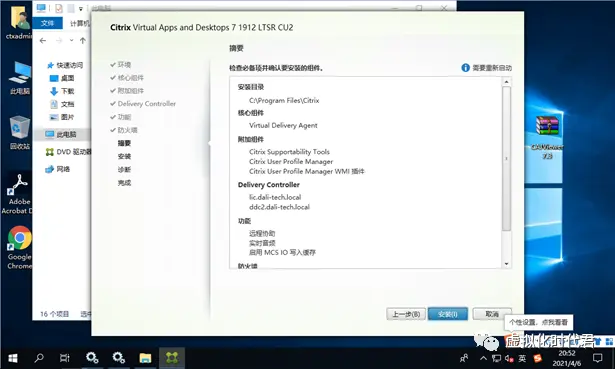
Task: Open Explorer quick access toolbar dropdown arrow
Action: 80,9
